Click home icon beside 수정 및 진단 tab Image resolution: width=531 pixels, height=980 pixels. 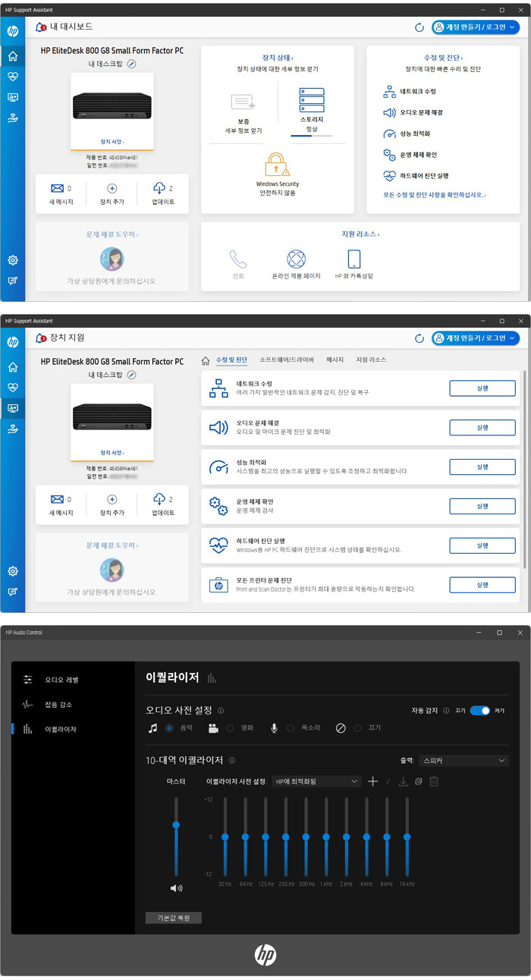point(205,360)
